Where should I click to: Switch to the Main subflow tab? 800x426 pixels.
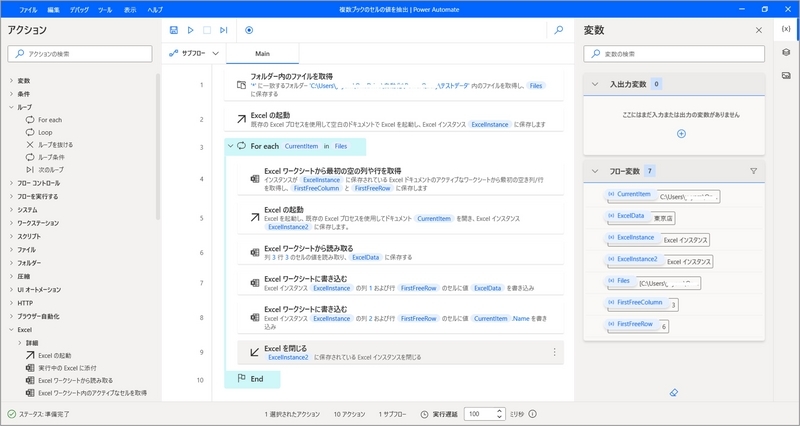(x=263, y=54)
